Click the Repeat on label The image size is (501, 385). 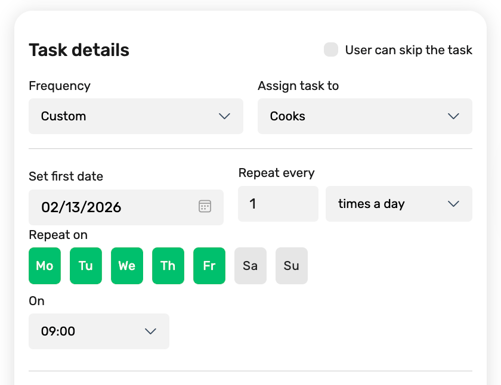point(58,235)
